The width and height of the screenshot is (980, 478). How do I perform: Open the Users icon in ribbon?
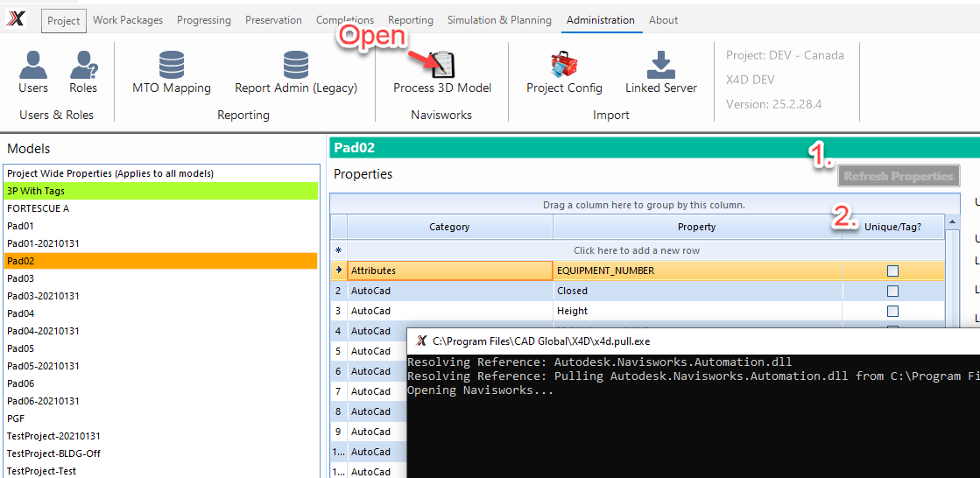coord(33,66)
